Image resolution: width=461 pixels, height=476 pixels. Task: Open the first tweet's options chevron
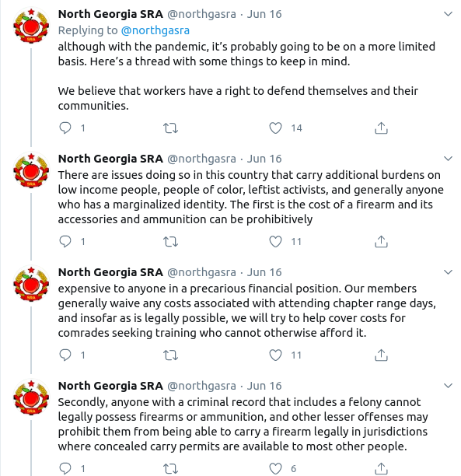pyautogui.click(x=448, y=14)
